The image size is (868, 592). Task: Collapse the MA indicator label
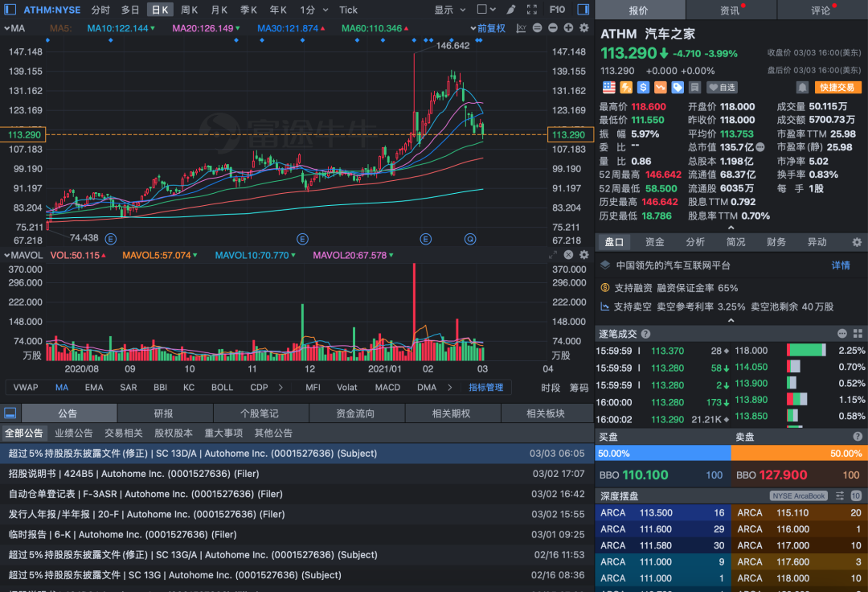tap(14, 28)
